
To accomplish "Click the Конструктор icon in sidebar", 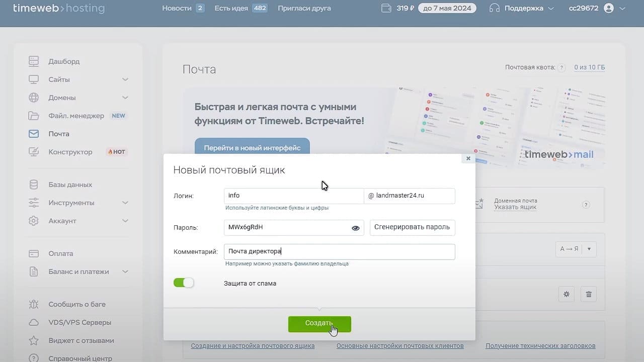I will tap(34, 152).
